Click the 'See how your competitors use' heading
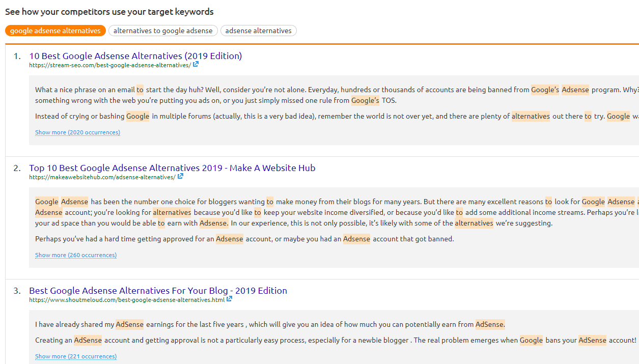The image size is (639, 364). [x=109, y=11]
